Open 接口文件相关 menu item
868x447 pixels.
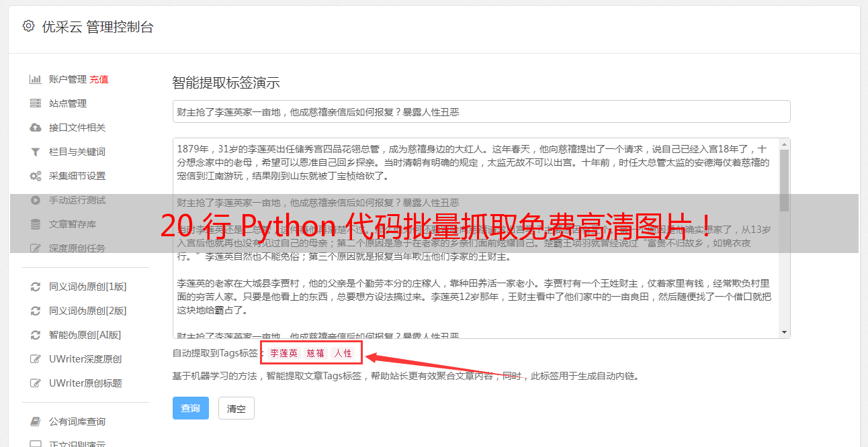(77, 128)
